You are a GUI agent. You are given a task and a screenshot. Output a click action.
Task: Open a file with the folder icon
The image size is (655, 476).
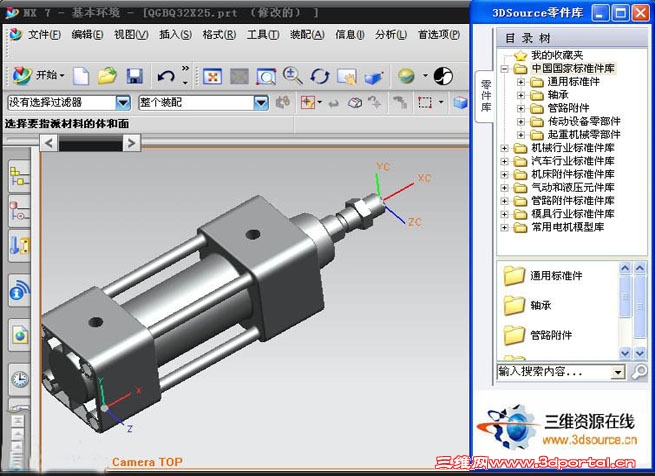pos(107,76)
